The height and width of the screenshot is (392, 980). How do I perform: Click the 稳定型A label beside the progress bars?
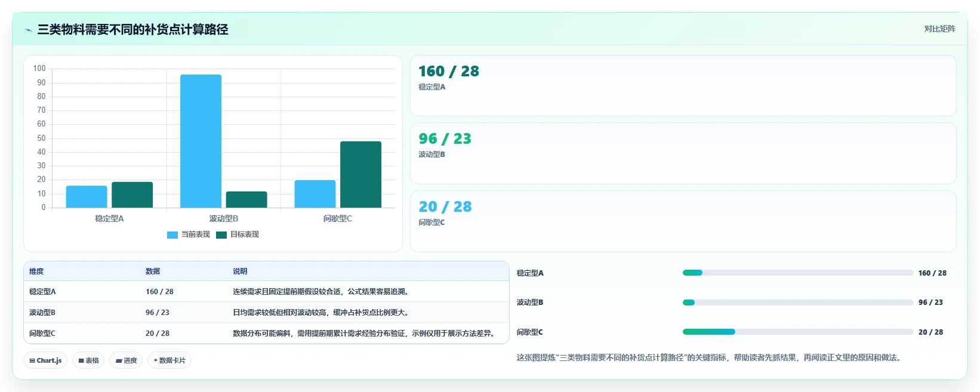[530, 273]
